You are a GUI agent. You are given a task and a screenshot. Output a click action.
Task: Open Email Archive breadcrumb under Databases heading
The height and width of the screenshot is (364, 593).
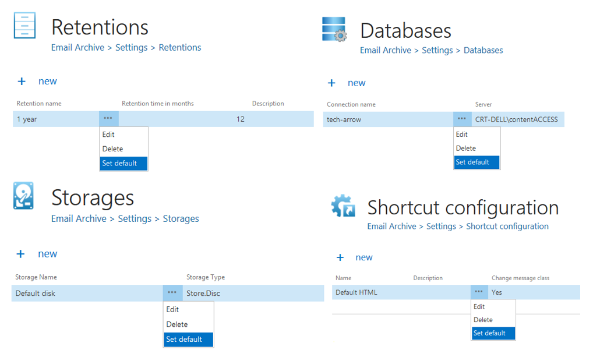(x=385, y=51)
